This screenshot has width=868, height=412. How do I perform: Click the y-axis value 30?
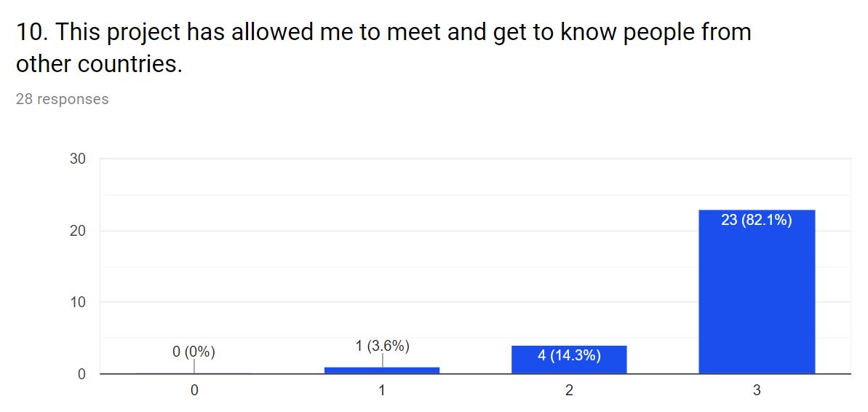click(x=78, y=159)
